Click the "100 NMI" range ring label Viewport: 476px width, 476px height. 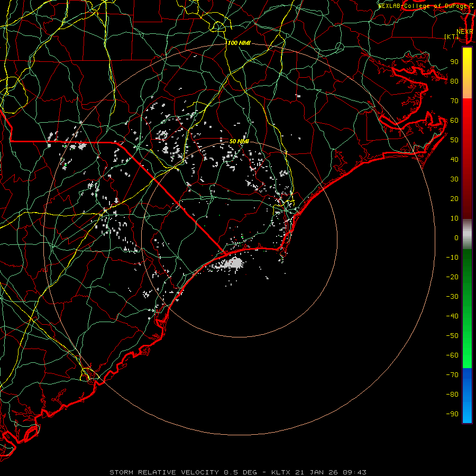tap(239, 43)
